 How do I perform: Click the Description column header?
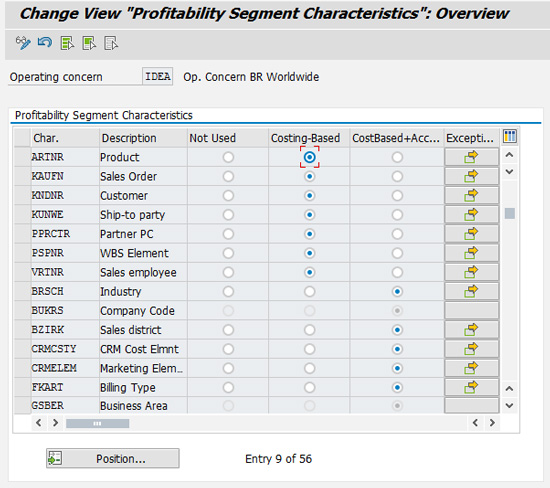coord(129,138)
